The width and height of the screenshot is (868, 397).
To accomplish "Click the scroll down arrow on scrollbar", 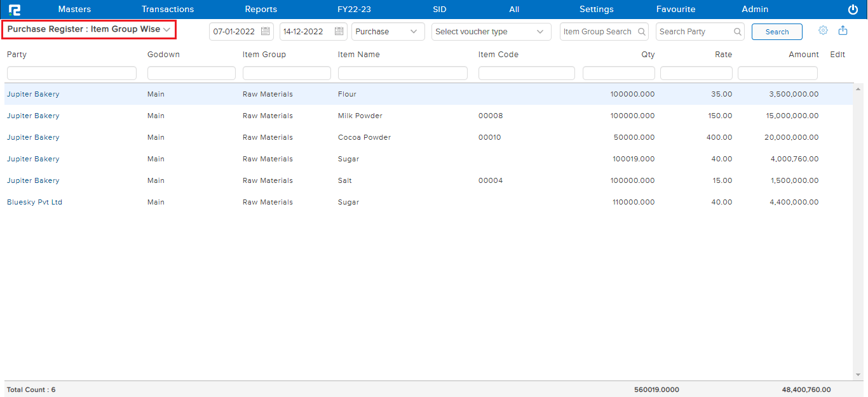I will [x=858, y=375].
